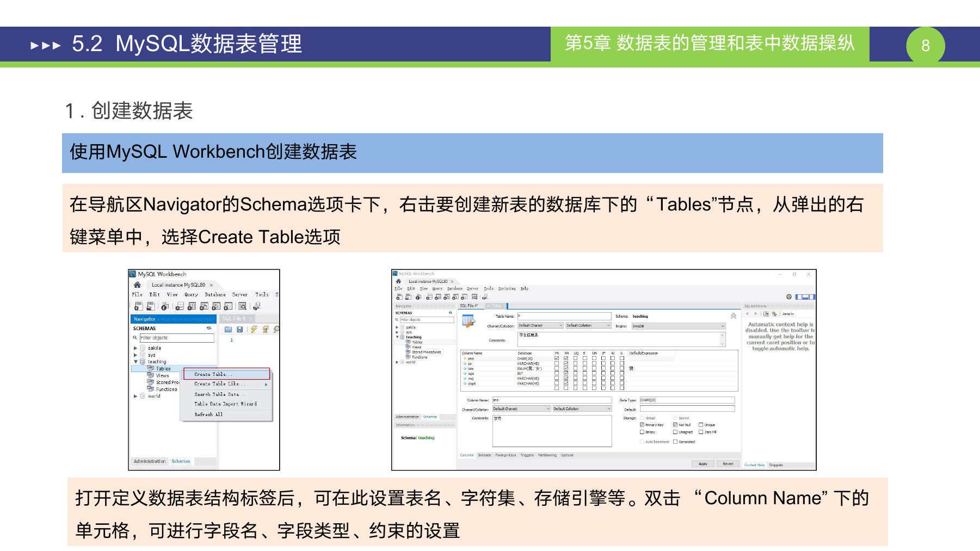Click the search table data icon in the table editor window toolbar

pos(474,297)
